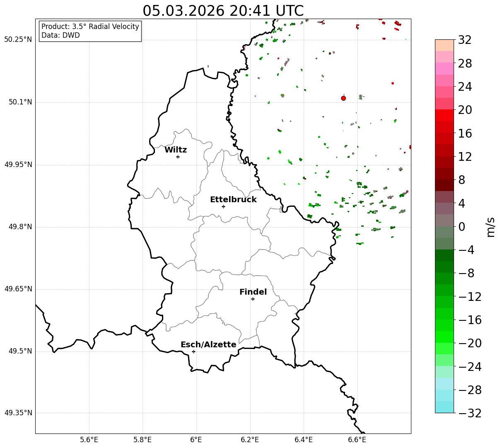500x448 pixels.
Task: Click the 49.65°N latitude label
Action: 18,289
